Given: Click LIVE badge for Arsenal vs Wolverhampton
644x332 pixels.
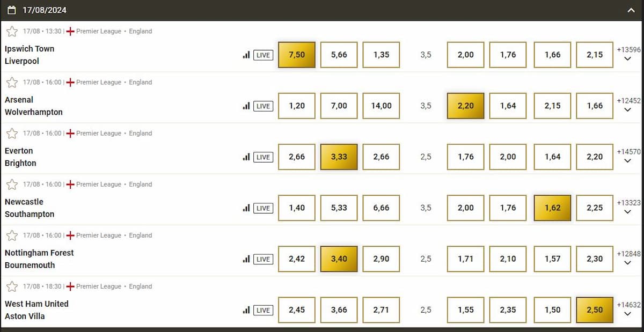Looking at the screenshot, I should 263,106.
